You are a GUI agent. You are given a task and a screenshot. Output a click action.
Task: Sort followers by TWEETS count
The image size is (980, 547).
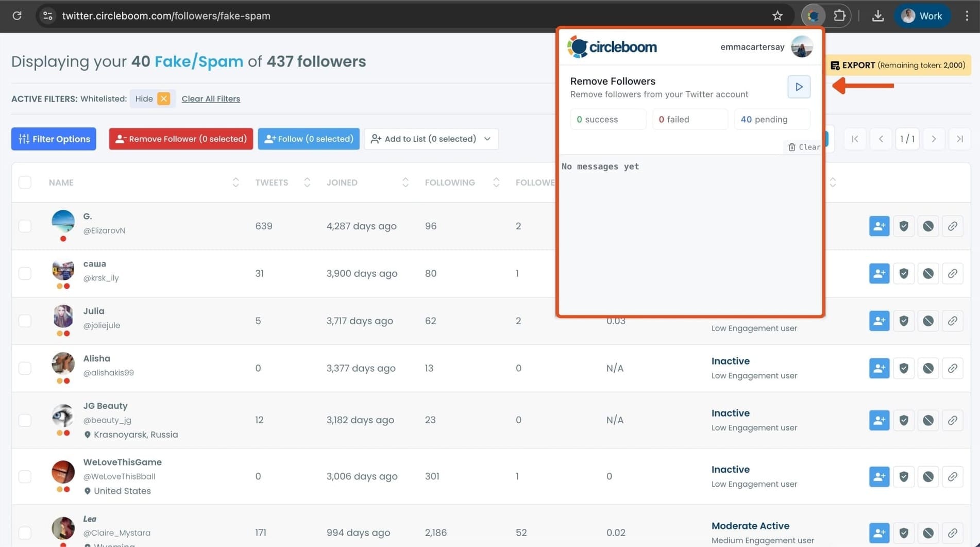pyautogui.click(x=307, y=182)
